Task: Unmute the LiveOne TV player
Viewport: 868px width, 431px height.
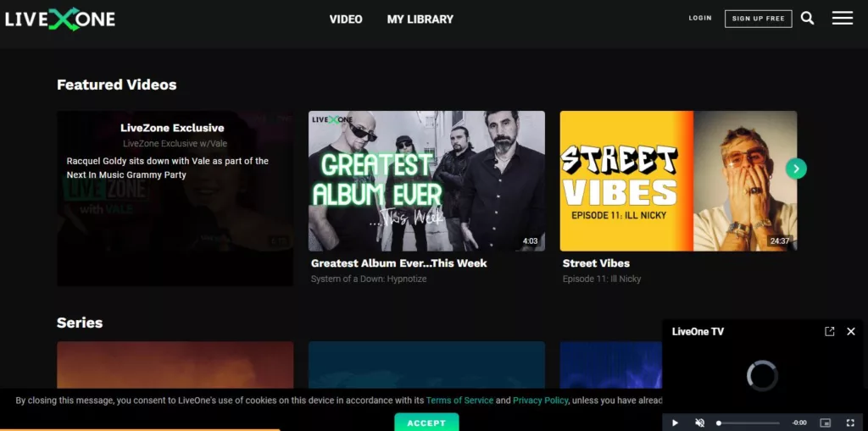Action: coord(699,423)
